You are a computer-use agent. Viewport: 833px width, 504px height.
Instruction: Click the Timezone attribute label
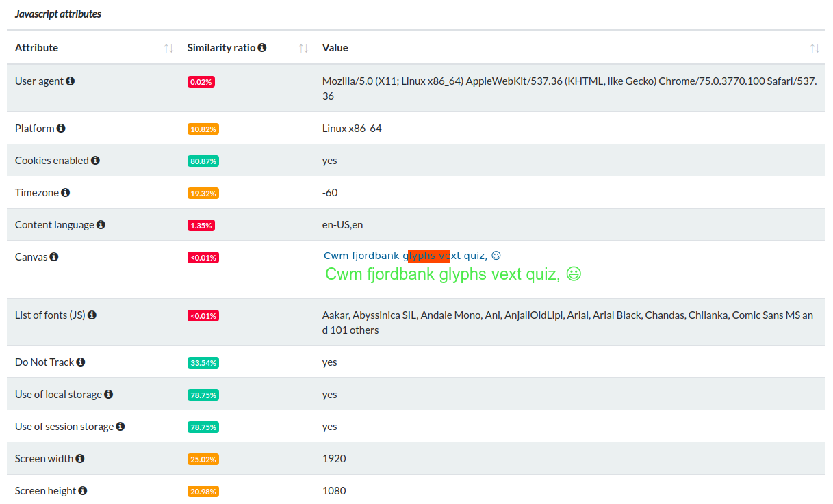click(37, 192)
